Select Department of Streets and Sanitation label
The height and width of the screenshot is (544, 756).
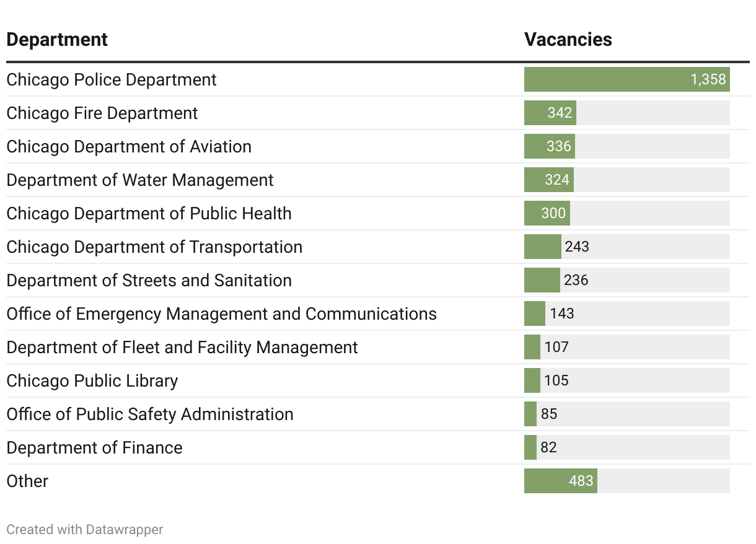tap(149, 281)
